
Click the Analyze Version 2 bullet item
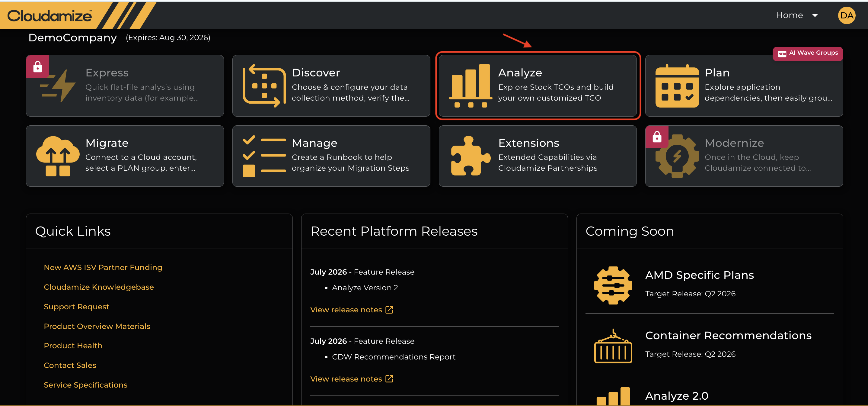(365, 288)
